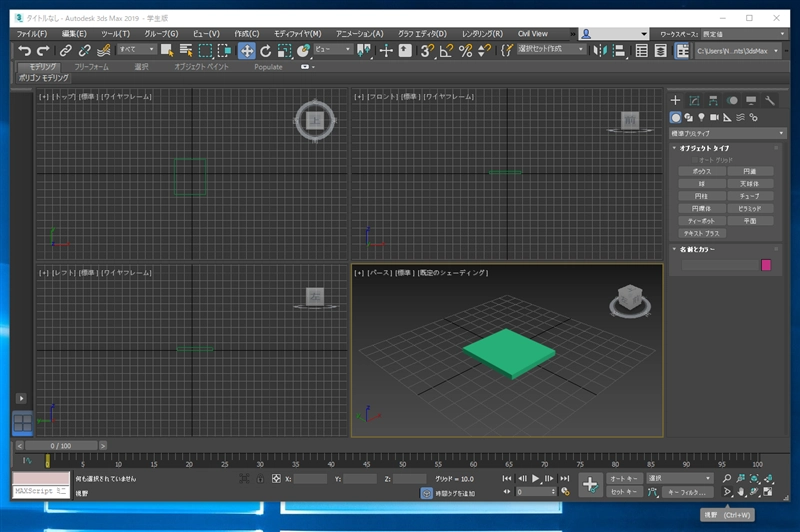The image size is (800, 532).
Task: Open the 選択セット作成 dropdown
Action: pyautogui.click(x=551, y=49)
